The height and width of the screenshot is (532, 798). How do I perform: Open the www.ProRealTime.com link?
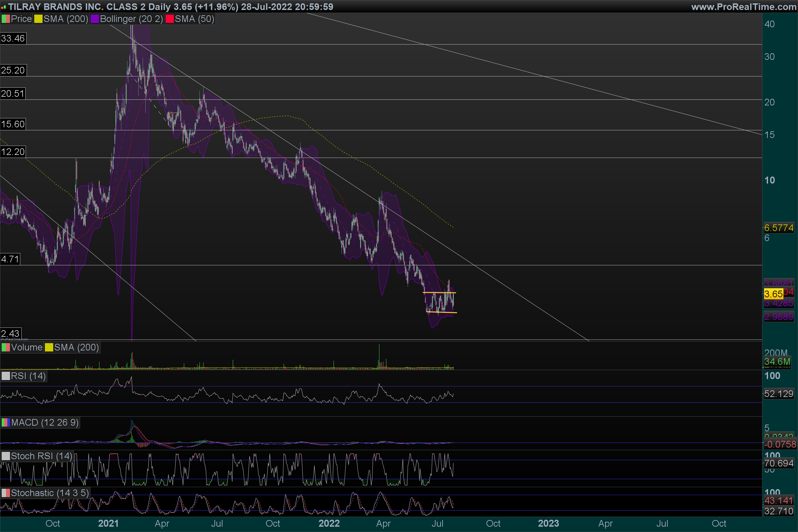pyautogui.click(x=743, y=7)
